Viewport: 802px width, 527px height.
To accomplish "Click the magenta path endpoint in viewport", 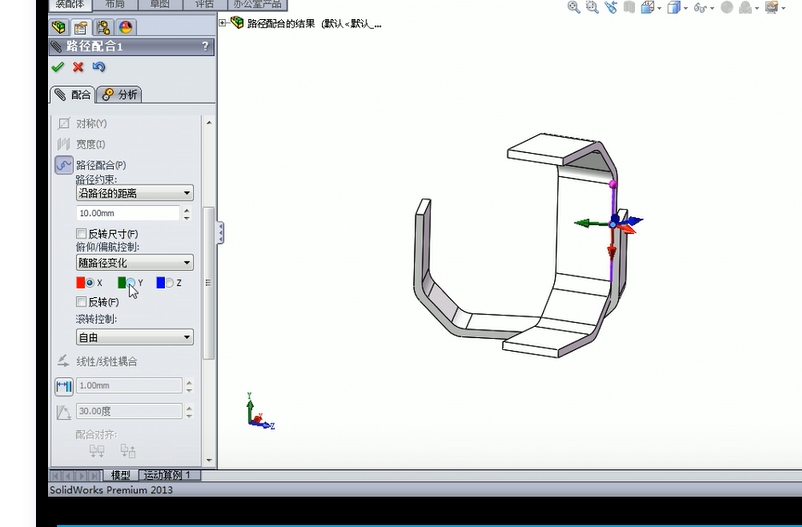I will (x=613, y=184).
